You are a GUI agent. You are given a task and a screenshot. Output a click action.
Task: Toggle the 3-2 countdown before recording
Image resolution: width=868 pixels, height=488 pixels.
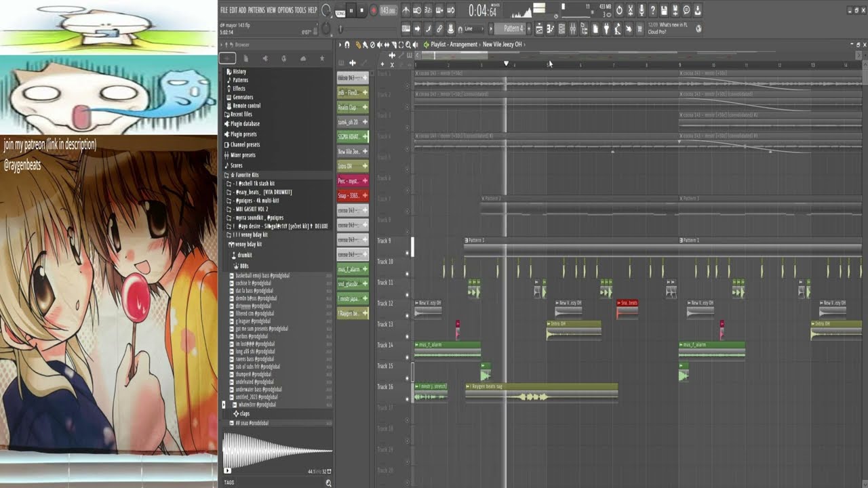[428, 10]
